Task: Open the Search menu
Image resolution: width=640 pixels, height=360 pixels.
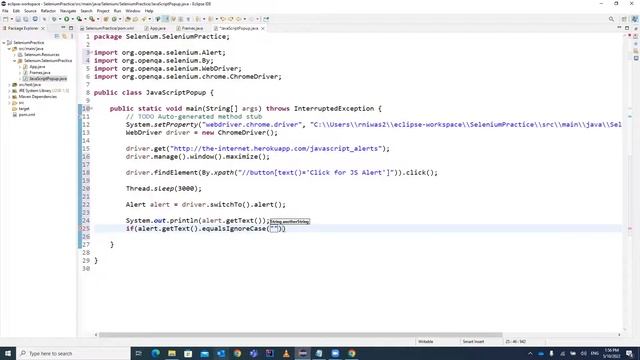Action: coord(86,11)
